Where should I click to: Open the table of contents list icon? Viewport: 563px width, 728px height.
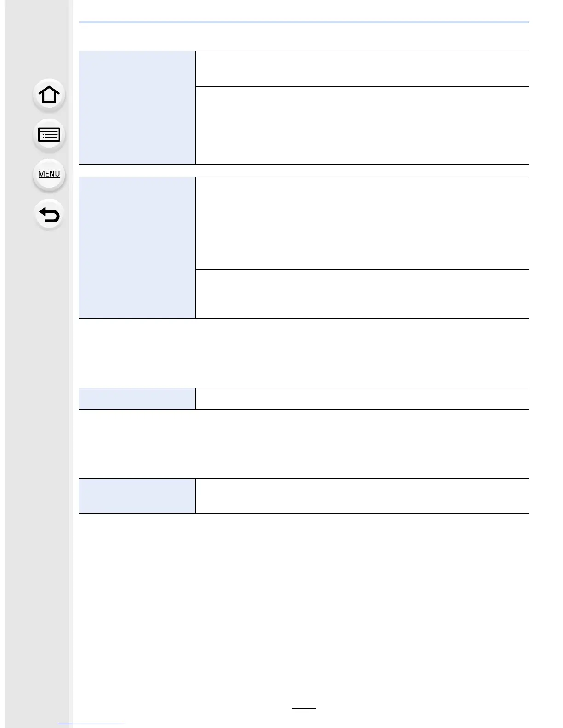[x=49, y=135]
